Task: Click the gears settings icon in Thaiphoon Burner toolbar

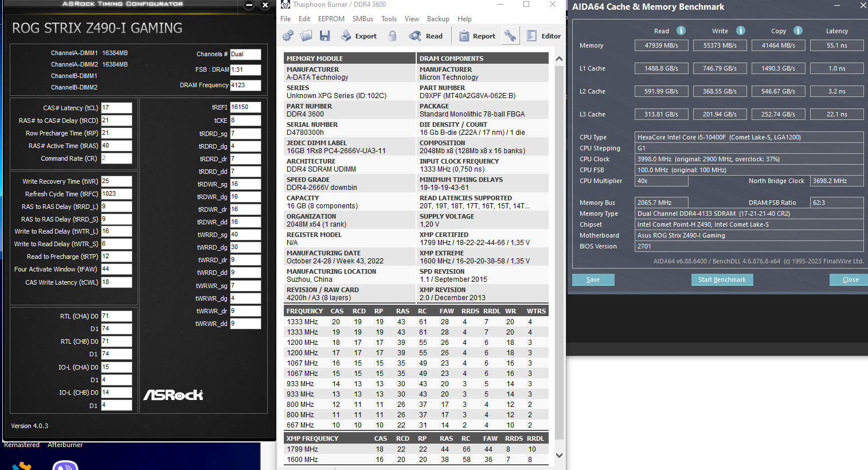Action: pyautogui.click(x=288, y=36)
